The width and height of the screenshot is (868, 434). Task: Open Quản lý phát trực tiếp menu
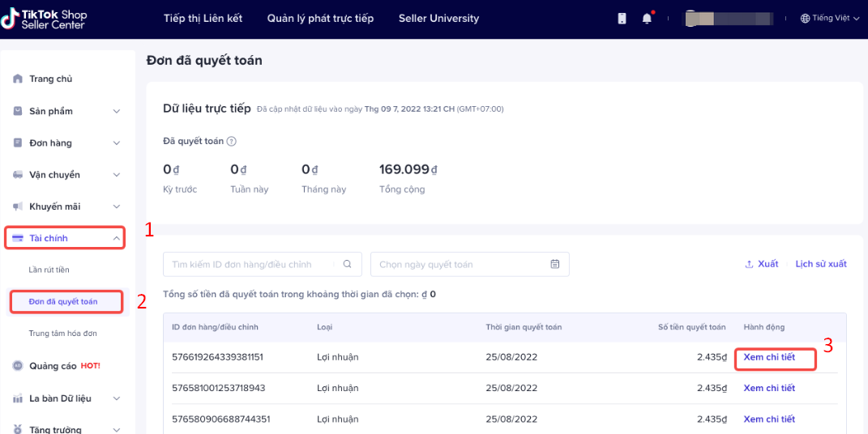pyautogui.click(x=320, y=19)
